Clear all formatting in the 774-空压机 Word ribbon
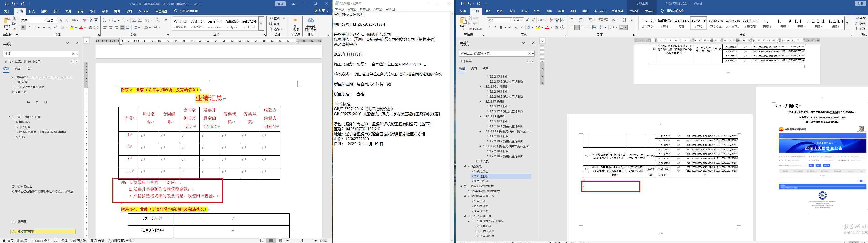This screenshot has width=868, height=243. 85,20
